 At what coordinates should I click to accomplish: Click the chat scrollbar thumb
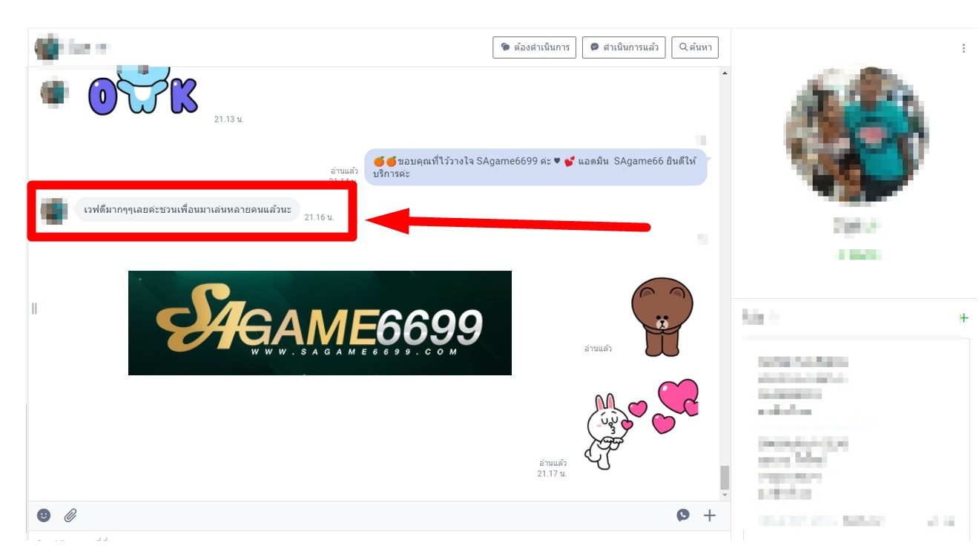[725, 478]
